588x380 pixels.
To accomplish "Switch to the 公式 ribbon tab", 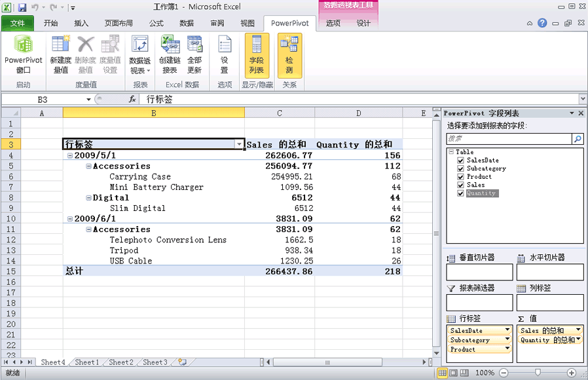I will pyautogui.click(x=156, y=22).
